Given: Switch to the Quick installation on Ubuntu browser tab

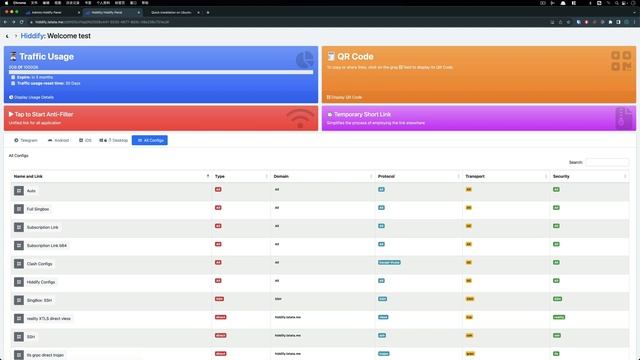Looking at the screenshot, I should (171, 13).
